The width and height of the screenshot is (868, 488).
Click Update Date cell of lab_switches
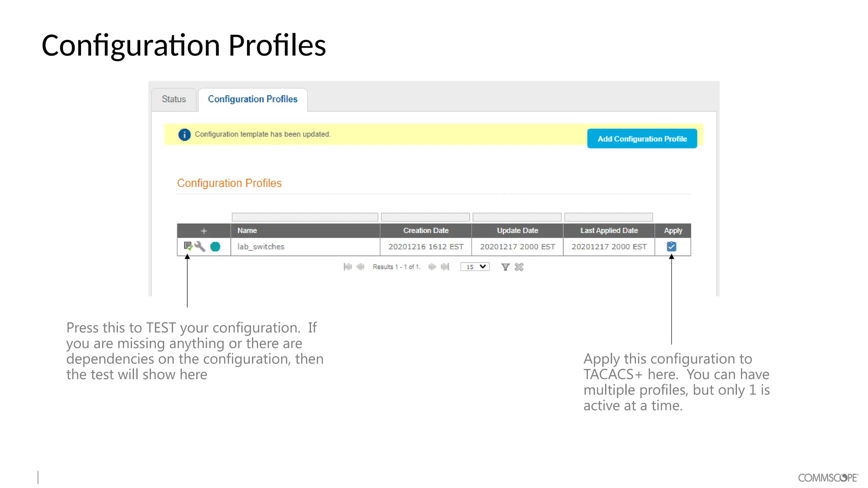(517, 247)
